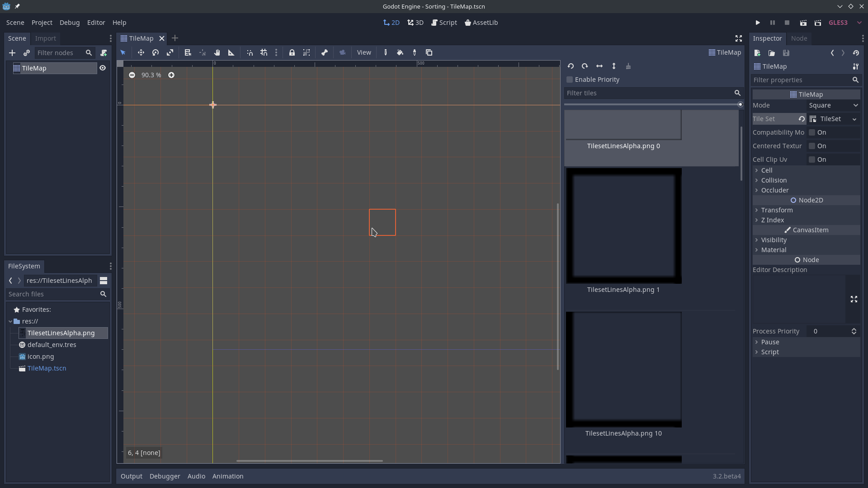Expand the Collision section
This screenshot has height=488, width=868.
tap(806, 180)
